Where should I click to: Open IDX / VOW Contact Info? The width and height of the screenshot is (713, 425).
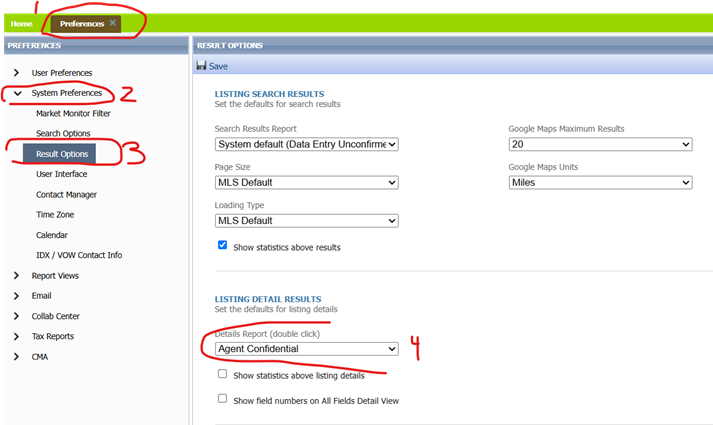tap(79, 255)
